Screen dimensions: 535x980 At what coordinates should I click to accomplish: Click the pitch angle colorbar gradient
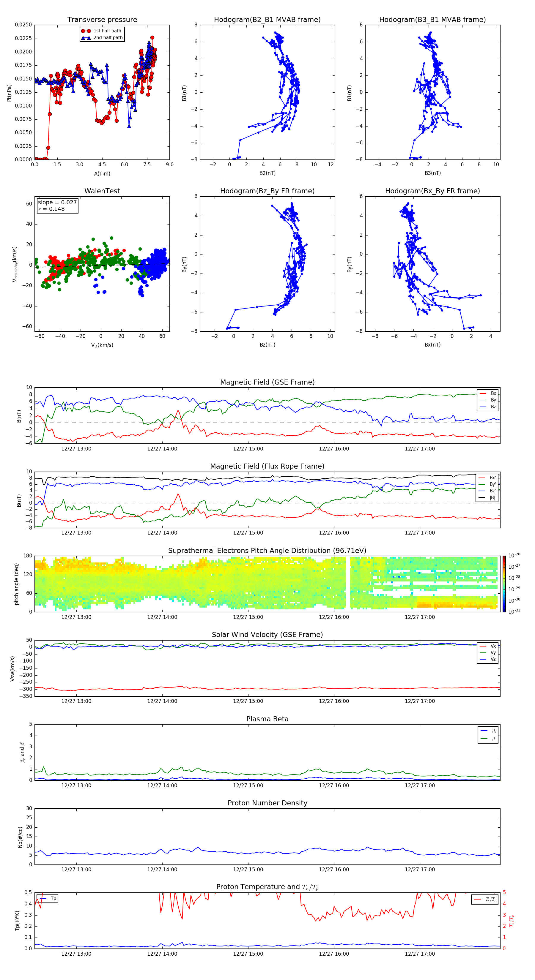pos(504,584)
